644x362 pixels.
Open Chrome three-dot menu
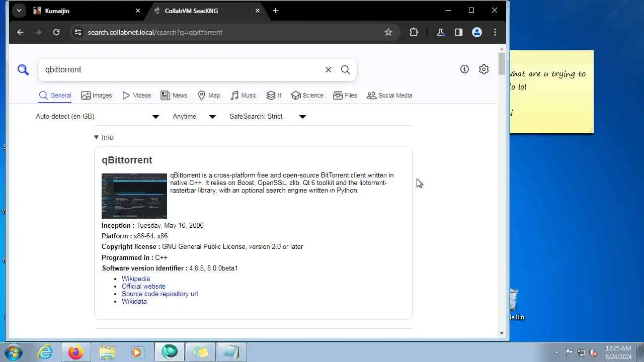495,32
